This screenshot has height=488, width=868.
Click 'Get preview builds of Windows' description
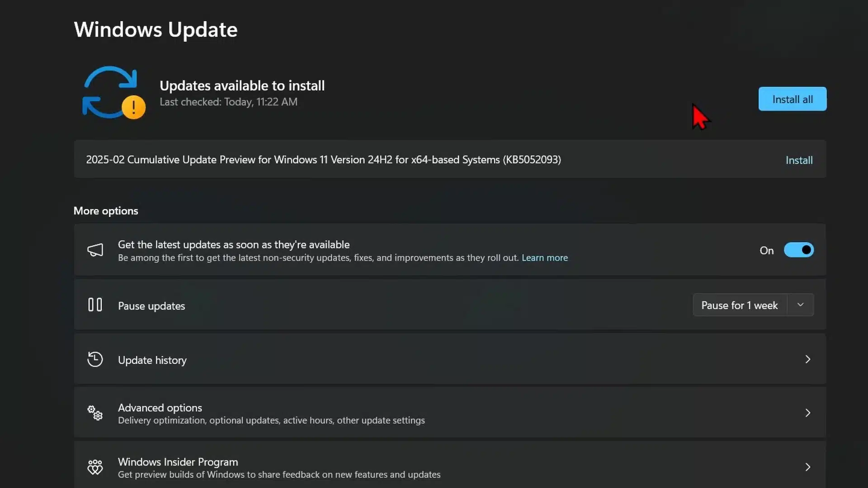pyautogui.click(x=279, y=474)
